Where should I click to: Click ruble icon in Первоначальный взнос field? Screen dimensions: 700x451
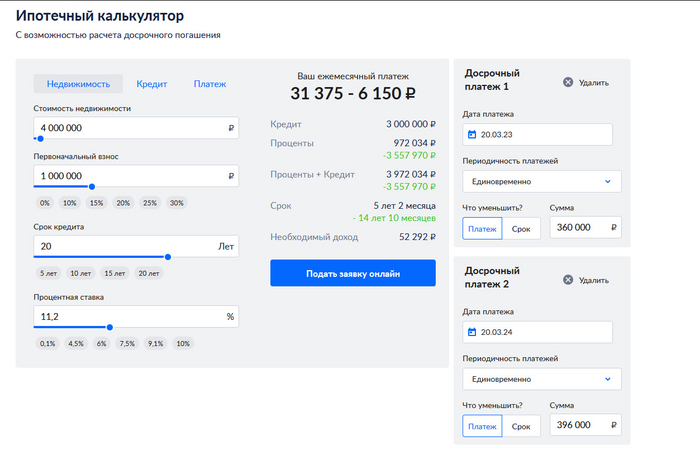(231, 176)
